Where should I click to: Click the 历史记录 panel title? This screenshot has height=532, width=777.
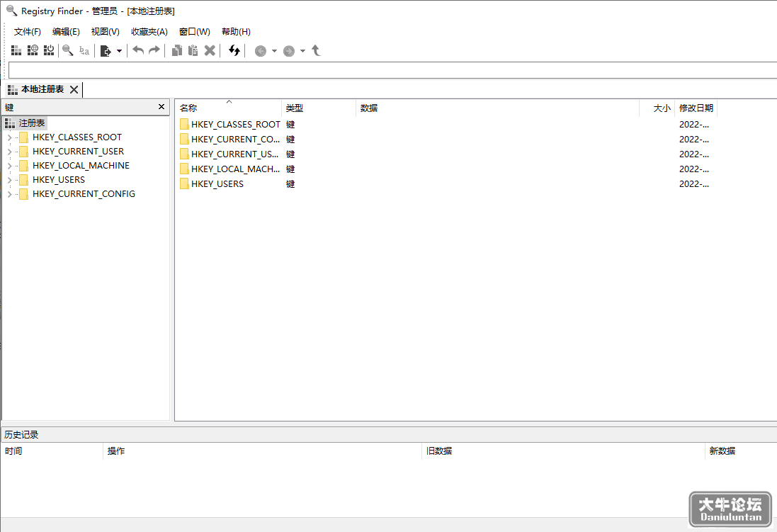coord(21,435)
